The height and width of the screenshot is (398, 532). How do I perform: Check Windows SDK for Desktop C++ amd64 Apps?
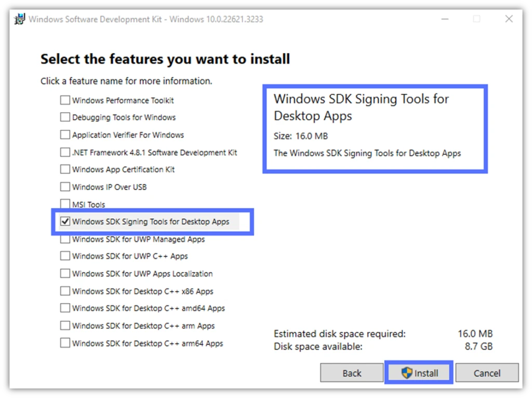65,308
